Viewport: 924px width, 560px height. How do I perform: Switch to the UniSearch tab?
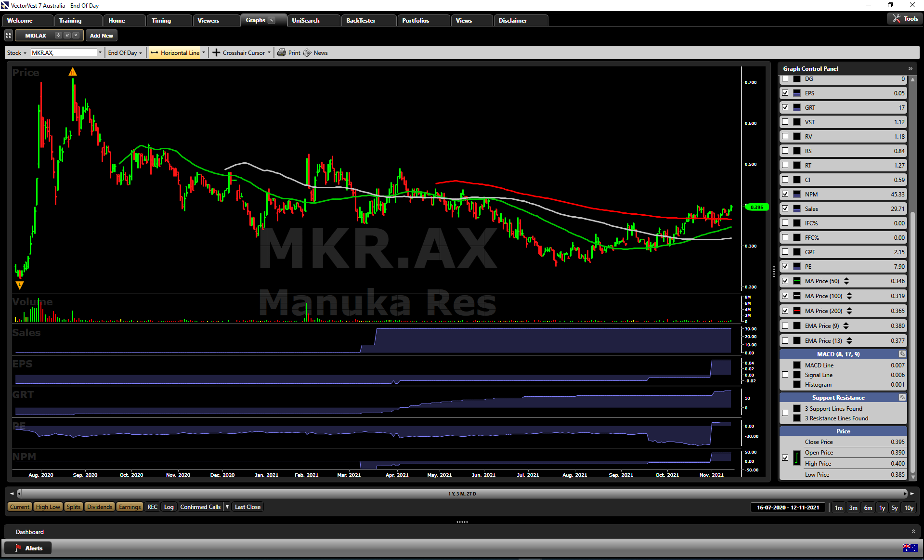tap(313, 20)
